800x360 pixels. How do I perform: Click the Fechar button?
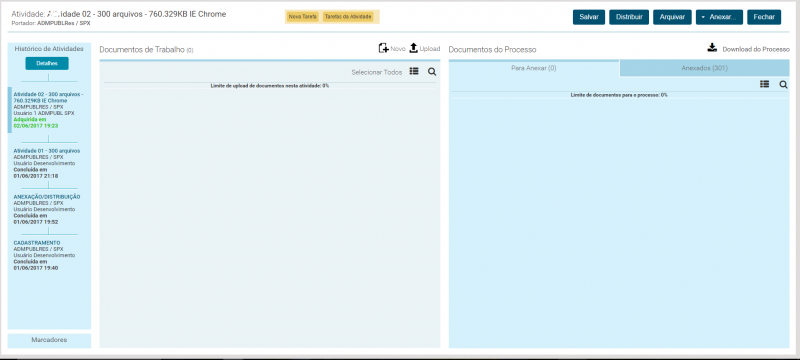pyautogui.click(x=764, y=17)
